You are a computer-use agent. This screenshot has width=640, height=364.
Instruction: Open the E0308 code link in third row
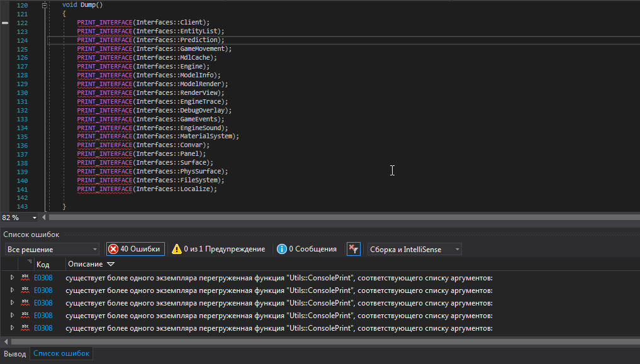tap(43, 302)
